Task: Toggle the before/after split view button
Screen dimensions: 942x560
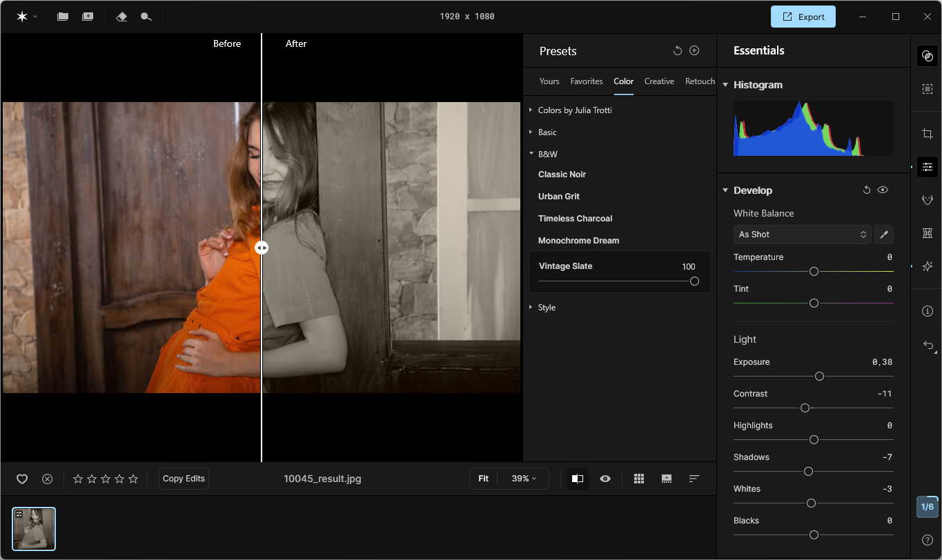Action: tap(578, 479)
